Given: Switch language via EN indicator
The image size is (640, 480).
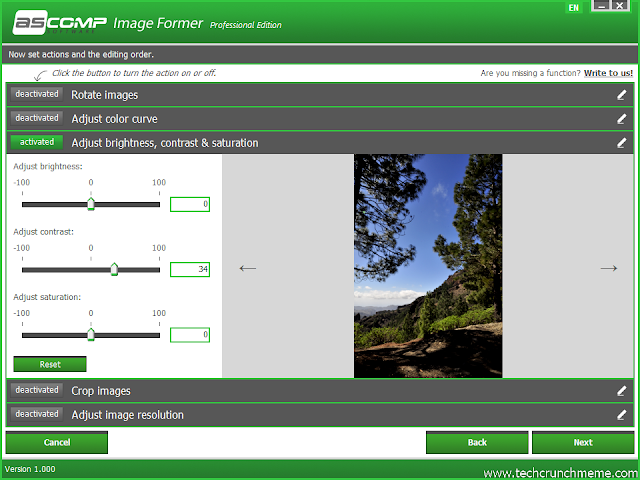Looking at the screenshot, I should tap(573, 7).
